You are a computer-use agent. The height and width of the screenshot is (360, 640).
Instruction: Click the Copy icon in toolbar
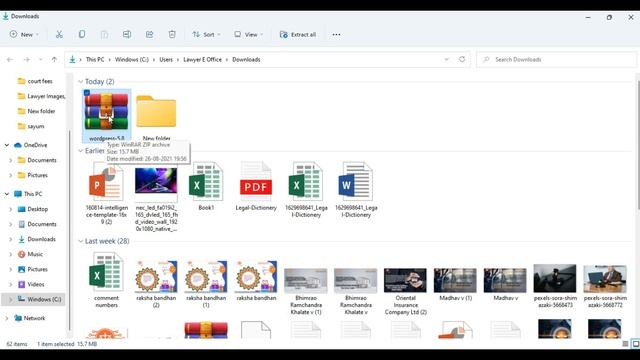point(82,35)
